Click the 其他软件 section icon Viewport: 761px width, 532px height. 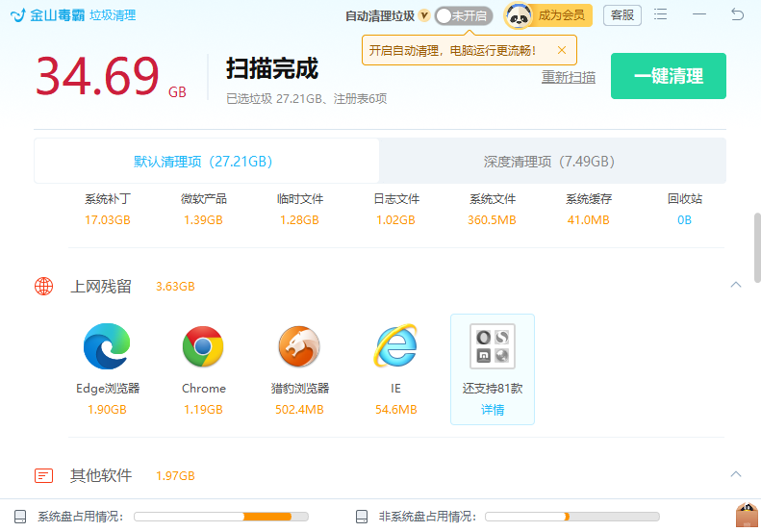[43, 475]
